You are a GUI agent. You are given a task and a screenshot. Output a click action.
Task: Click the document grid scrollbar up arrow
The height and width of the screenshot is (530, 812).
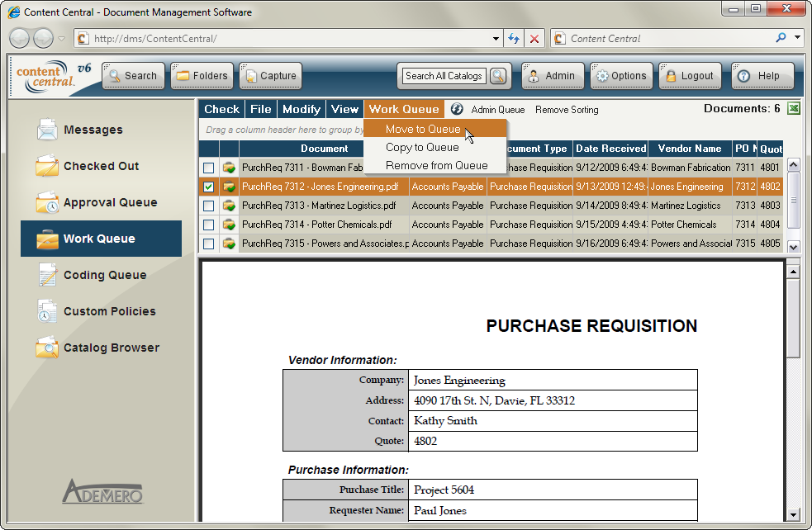(x=793, y=165)
